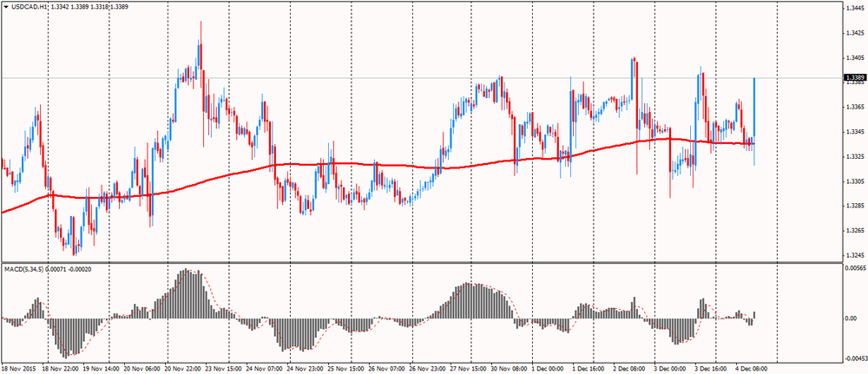
Task: Click the 1 Dec 00:00 time label
Action: 549,367
